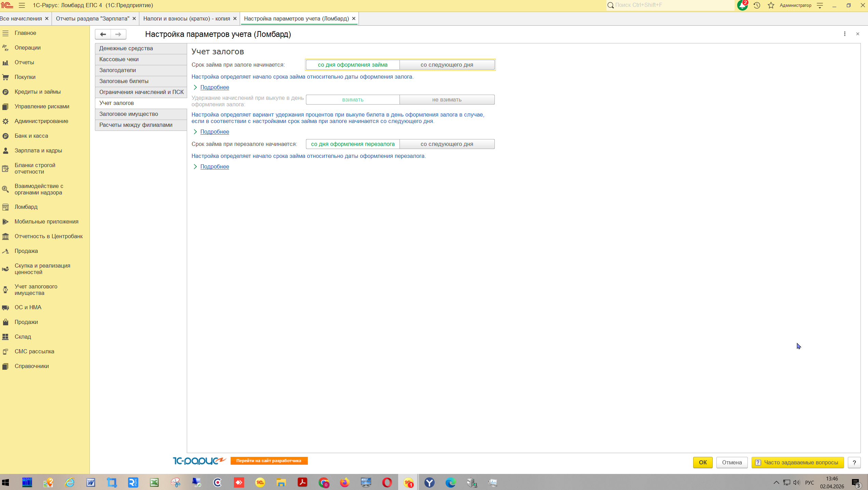
Task: Expand Подробнее under удержание начислений
Action: pos(214,132)
